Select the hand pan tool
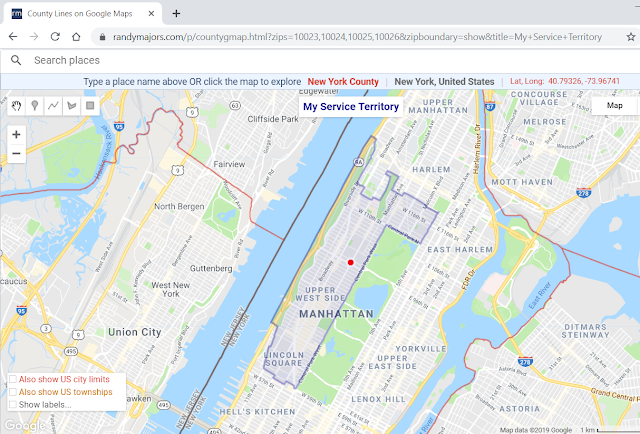The width and height of the screenshot is (640, 434). tap(16, 106)
